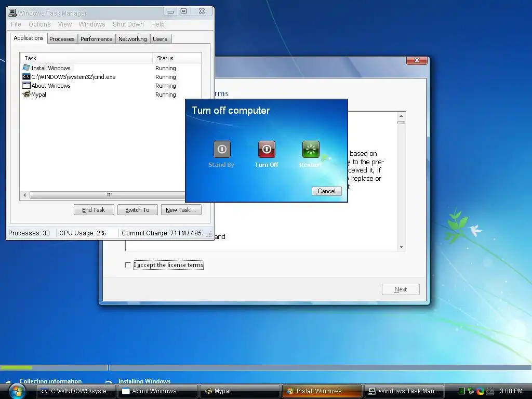Open the Options menu in Task Manager
The width and height of the screenshot is (532, 399).
coord(39,24)
